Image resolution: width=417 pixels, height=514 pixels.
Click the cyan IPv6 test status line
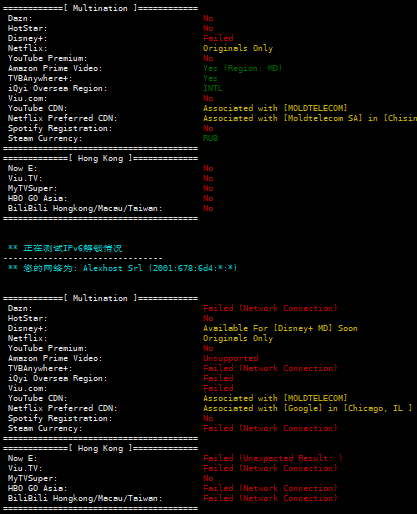tap(65, 248)
